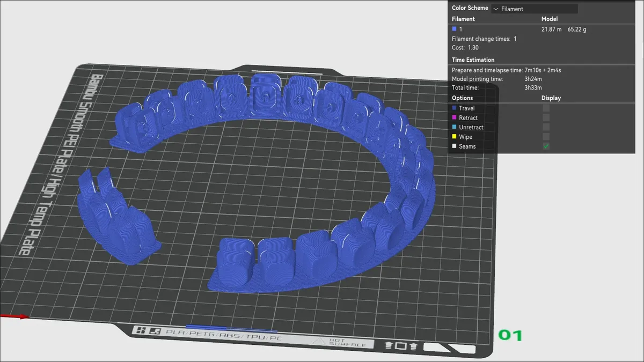The width and height of the screenshot is (644, 362).
Task: Turn on the Unretract display checkbox
Action: pos(546,128)
